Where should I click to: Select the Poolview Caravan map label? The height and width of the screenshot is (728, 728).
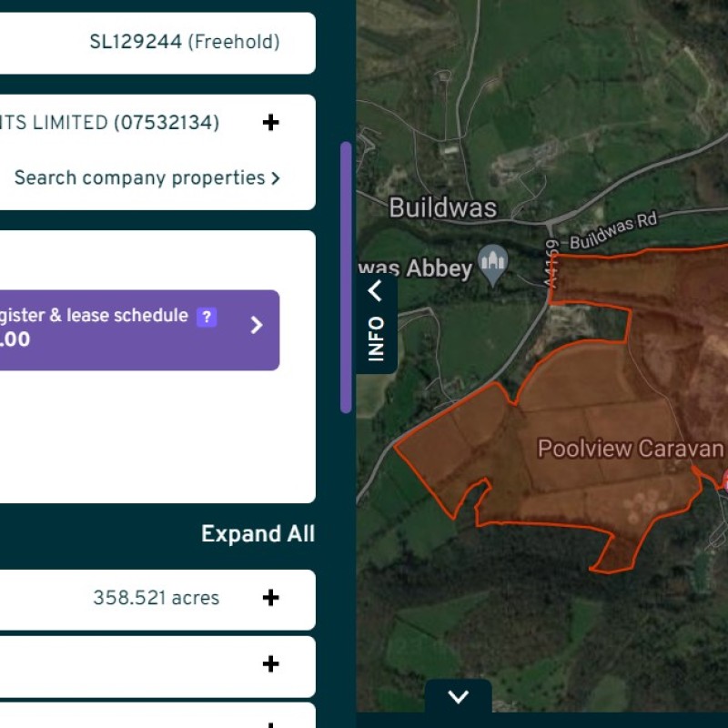tap(630, 449)
